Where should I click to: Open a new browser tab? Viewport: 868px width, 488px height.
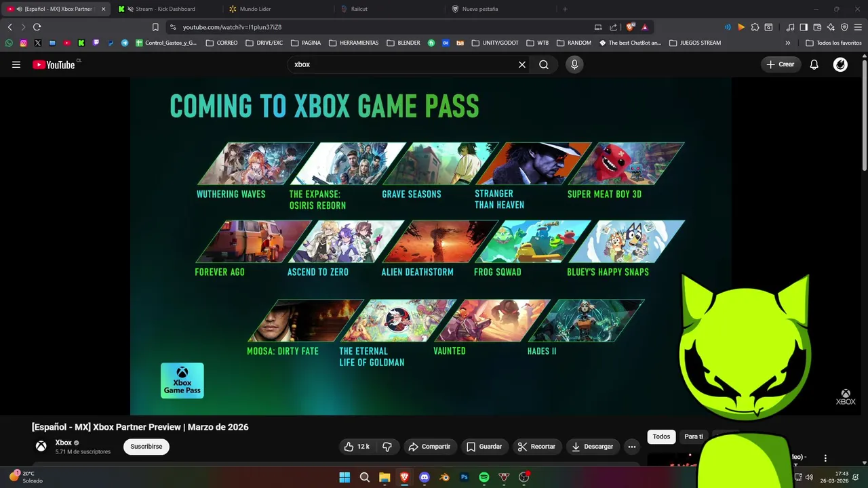click(x=565, y=9)
